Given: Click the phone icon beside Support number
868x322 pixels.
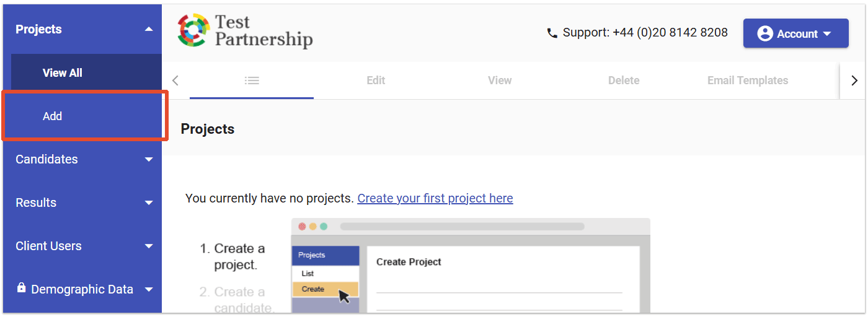Looking at the screenshot, I should click(x=552, y=33).
